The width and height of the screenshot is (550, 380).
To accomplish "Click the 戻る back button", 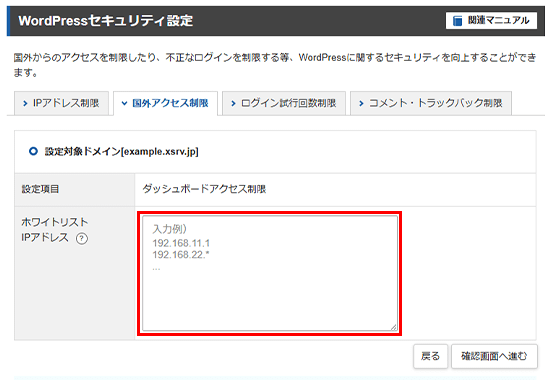I will 430,356.
